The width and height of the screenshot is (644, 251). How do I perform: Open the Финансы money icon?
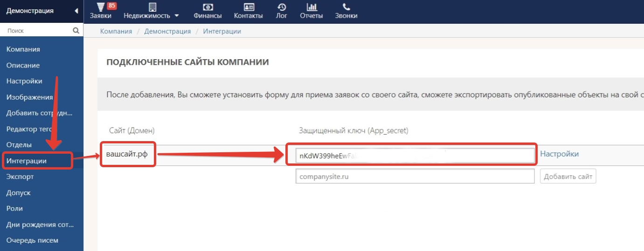pyautogui.click(x=208, y=7)
